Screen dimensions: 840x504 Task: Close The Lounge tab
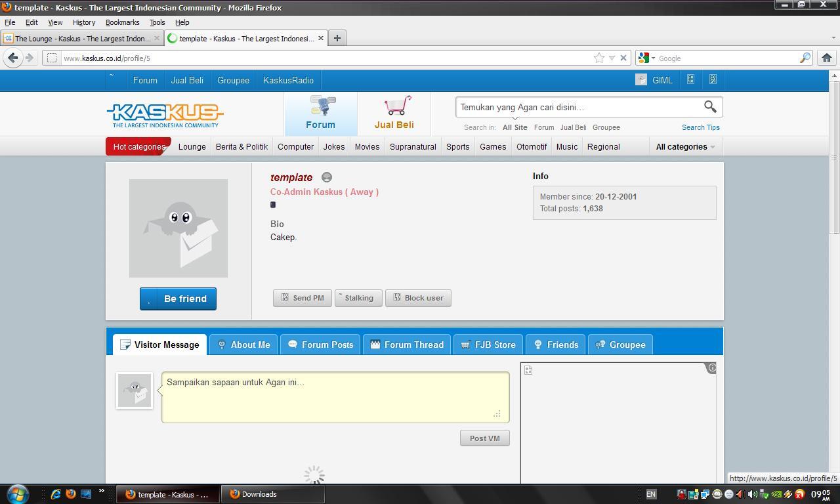point(156,38)
